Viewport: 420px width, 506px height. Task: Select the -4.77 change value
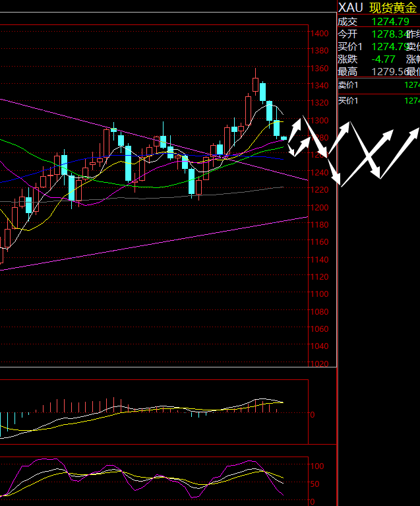tap(383, 59)
